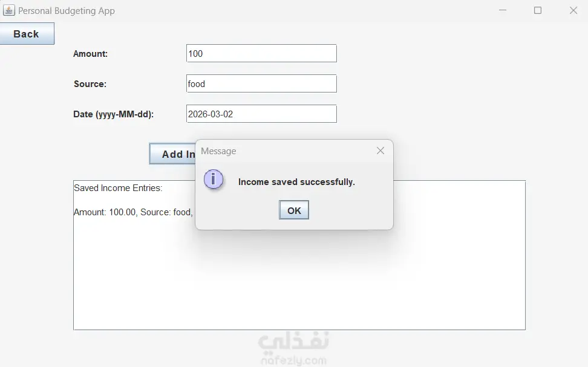The width and height of the screenshot is (588, 367).
Task: Focus the Date field showing 2026-03-02
Action: 261,114
